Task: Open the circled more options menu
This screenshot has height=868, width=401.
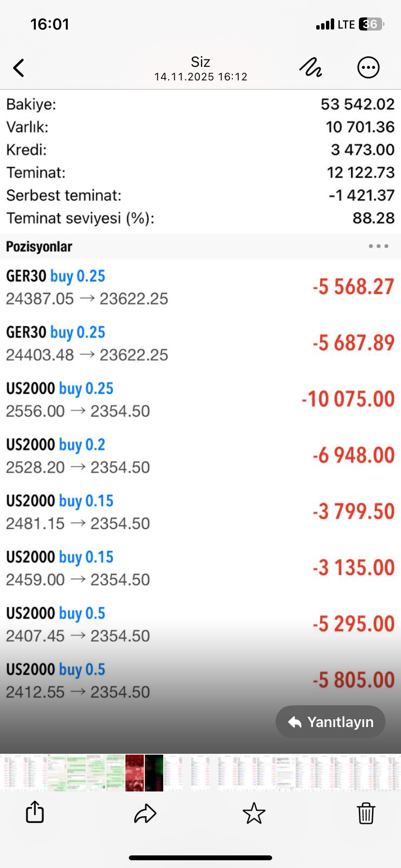Action: 368,68
